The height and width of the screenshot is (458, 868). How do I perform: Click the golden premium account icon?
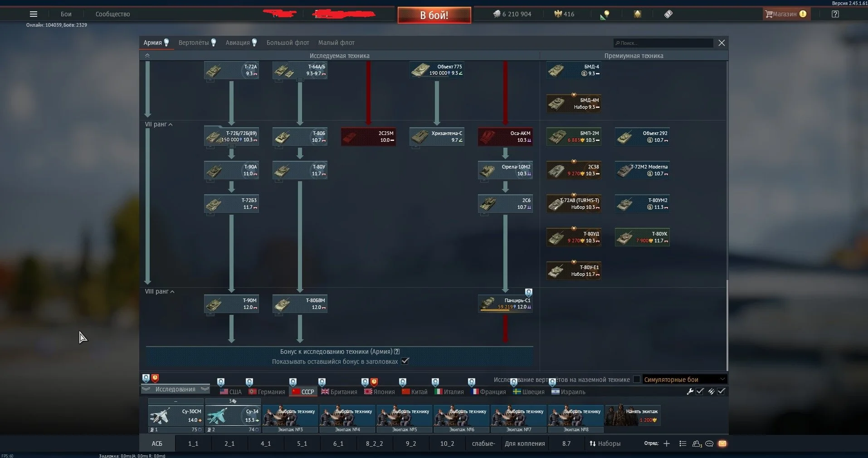[638, 14]
